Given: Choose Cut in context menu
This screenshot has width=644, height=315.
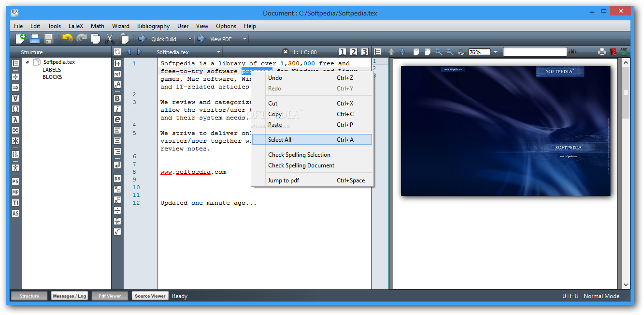Looking at the screenshot, I should (312, 103).
